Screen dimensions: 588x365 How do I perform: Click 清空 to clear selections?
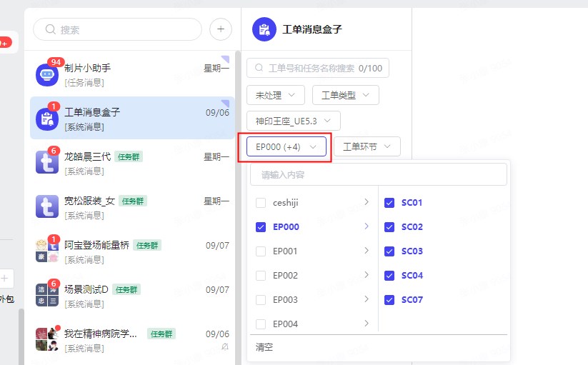264,347
